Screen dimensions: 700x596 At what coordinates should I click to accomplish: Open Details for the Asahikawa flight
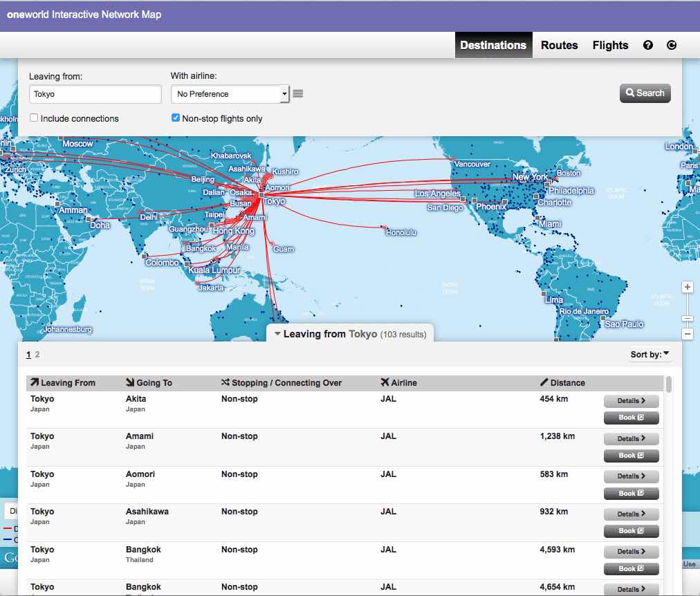tap(632, 514)
